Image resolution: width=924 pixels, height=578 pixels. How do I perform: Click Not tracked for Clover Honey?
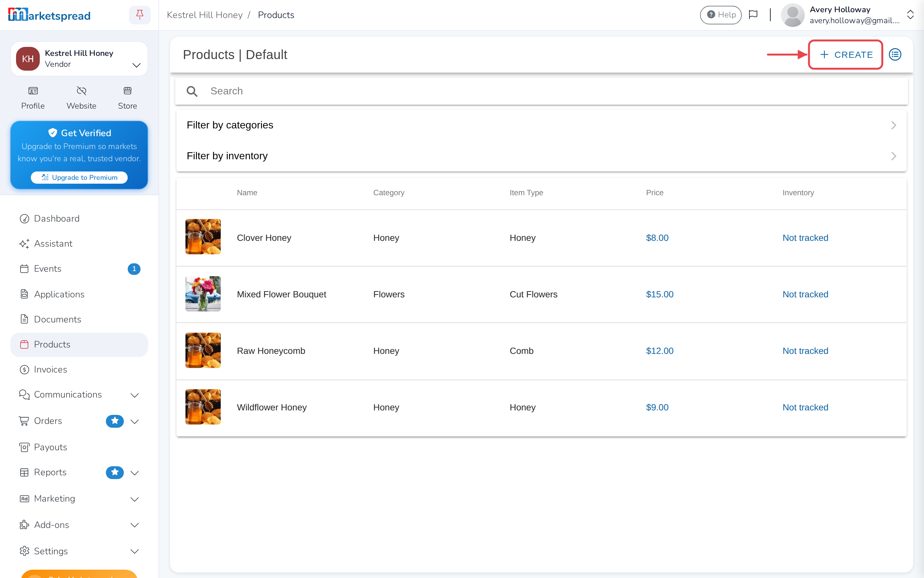point(805,238)
